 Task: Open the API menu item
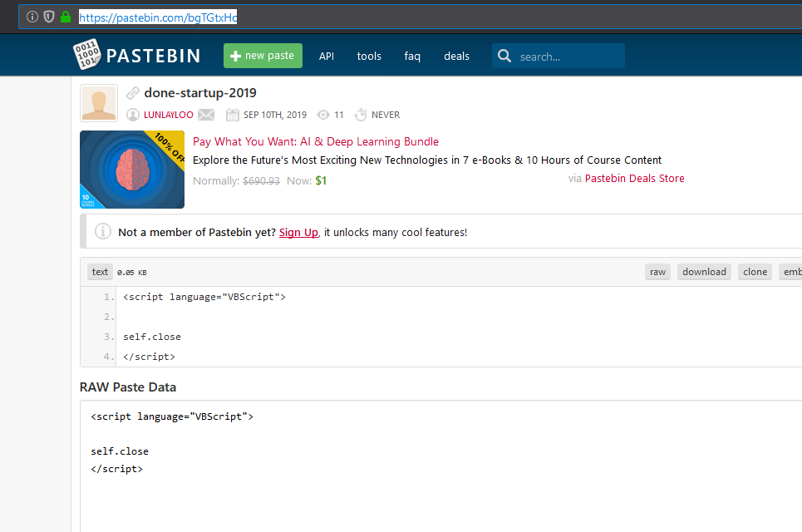327,57
